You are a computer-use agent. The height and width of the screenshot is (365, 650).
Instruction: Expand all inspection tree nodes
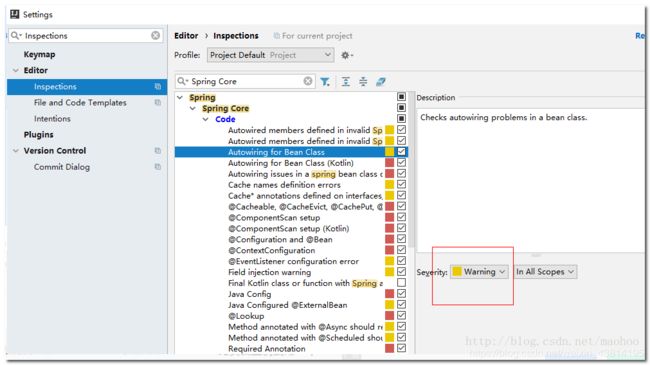tap(346, 82)
